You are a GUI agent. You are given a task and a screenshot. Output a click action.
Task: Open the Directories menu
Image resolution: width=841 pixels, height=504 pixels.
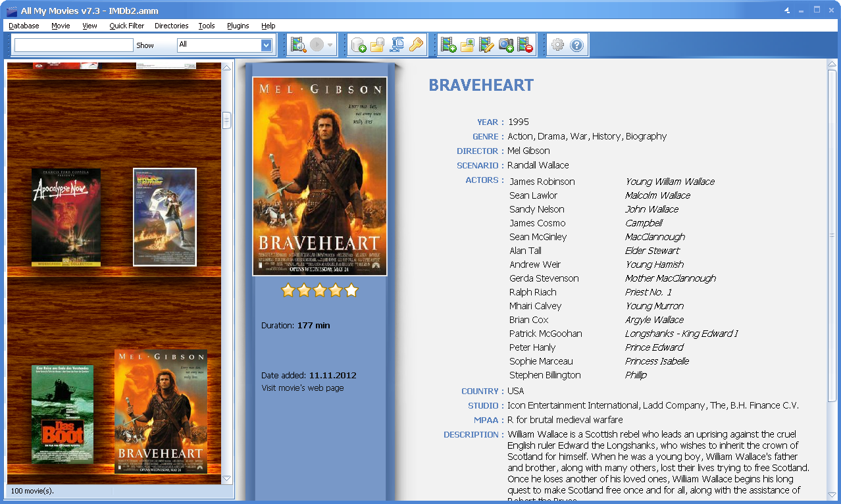tap(171, 26)
